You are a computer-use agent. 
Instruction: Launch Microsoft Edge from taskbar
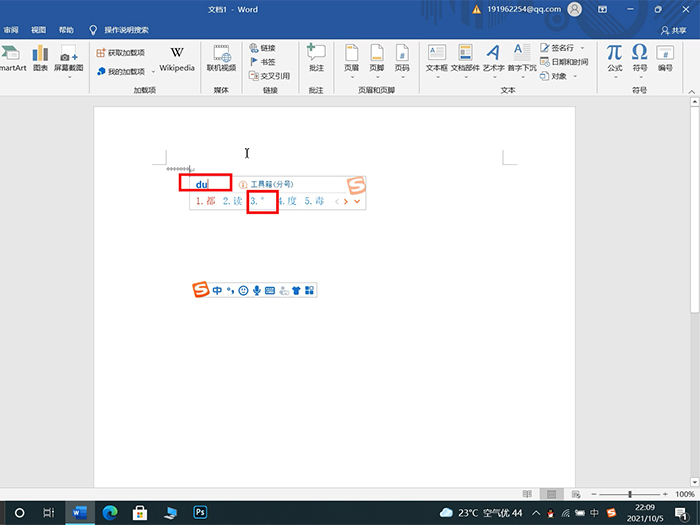[110, 512]
